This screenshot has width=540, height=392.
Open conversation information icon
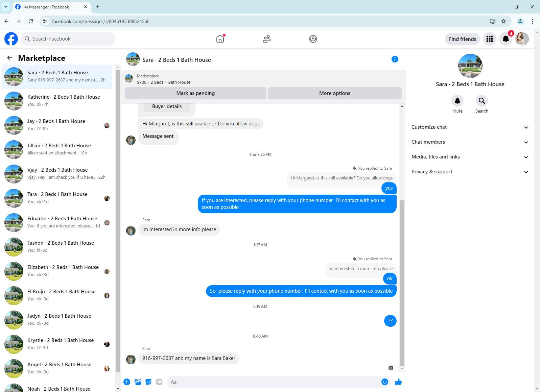point(395,59)
